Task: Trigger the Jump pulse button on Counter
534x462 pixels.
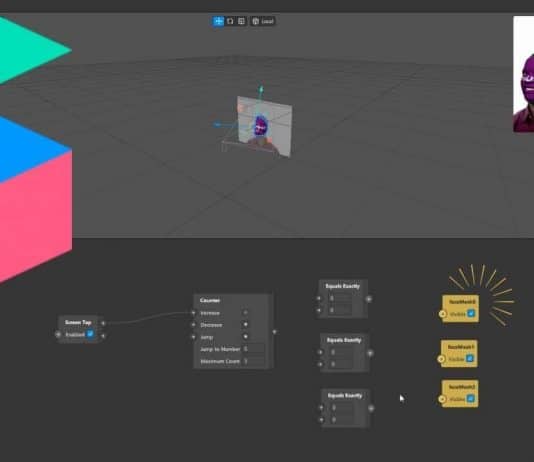Action: click(x=246, y=337)
